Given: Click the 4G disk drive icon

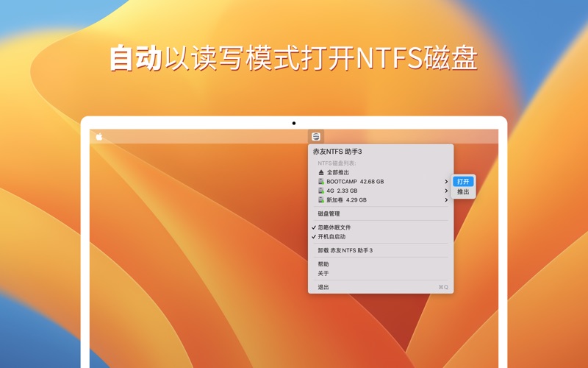Looking at the screenshot, I should pyautogui.click(x=321, y=191).
